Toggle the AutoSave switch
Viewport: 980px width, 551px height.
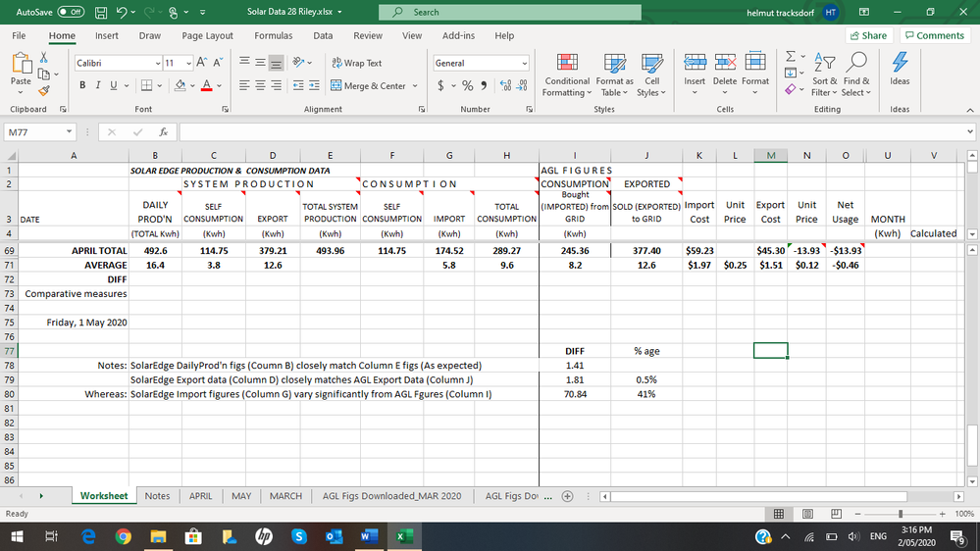point(70,12)
